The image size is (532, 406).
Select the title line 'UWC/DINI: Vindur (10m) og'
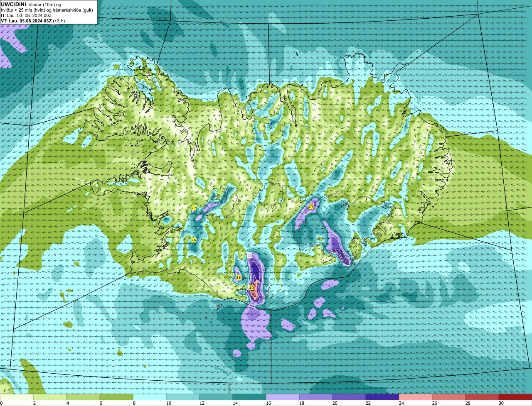(31, 4)
